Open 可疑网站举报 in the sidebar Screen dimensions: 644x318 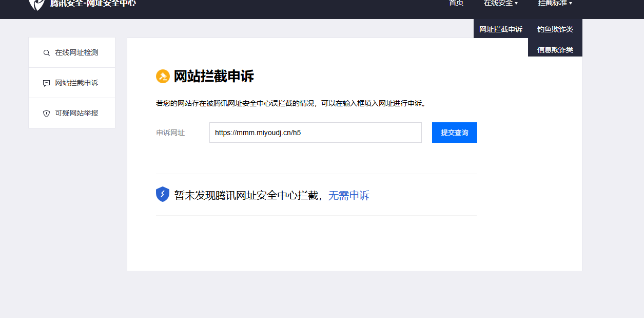click(x=72, y=113)
